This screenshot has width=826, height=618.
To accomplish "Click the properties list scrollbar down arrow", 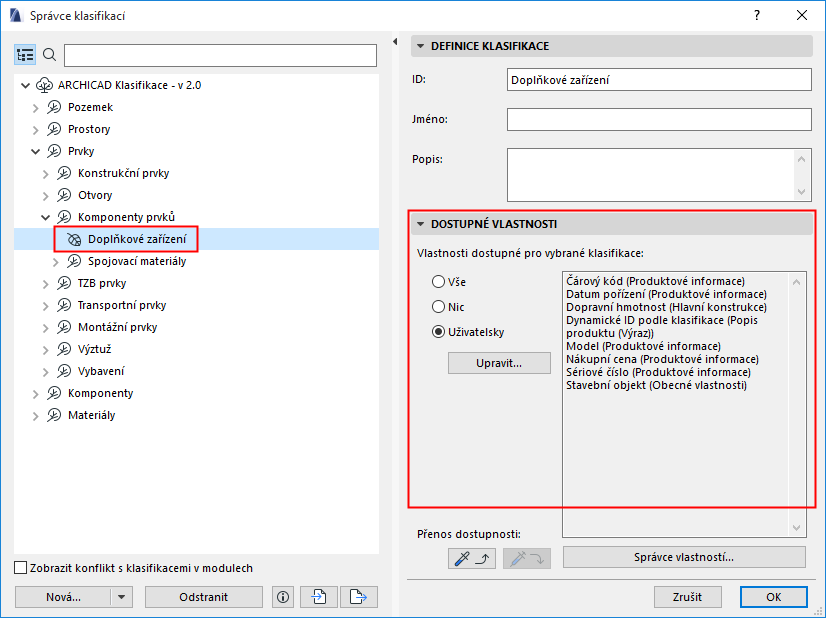I will [x=796, y=527].
